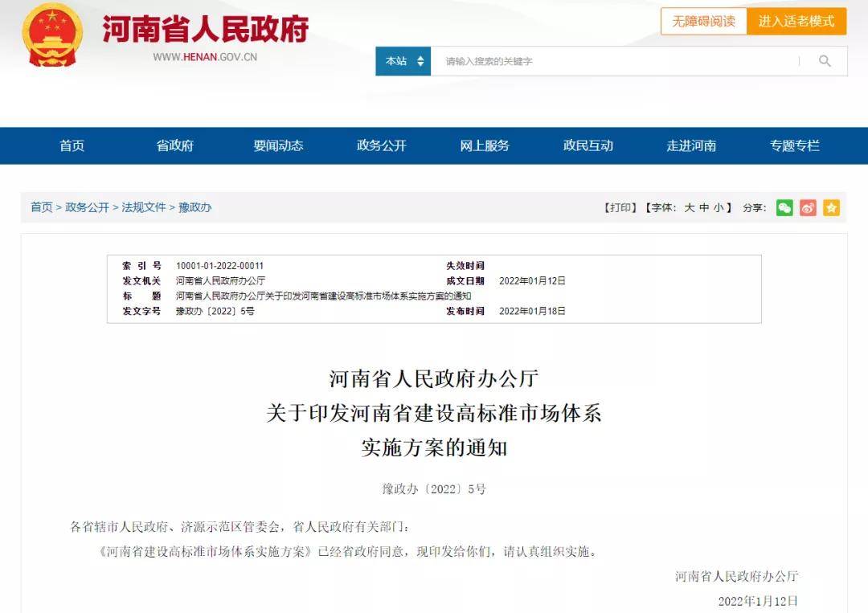Open 法规文件 breadcrumb link
Viewport: 868px width, 613px height.
pyautogui.click(x=144, y=207)
